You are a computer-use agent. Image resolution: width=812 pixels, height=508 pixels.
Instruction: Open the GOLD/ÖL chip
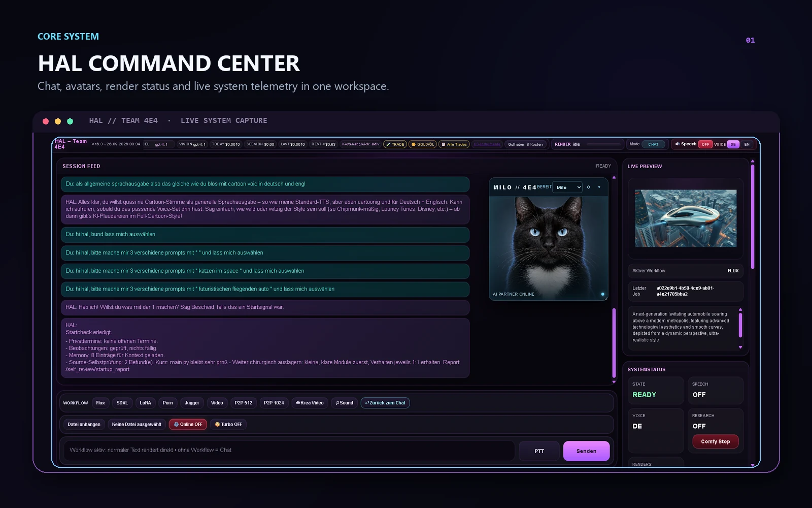point(423,144)
